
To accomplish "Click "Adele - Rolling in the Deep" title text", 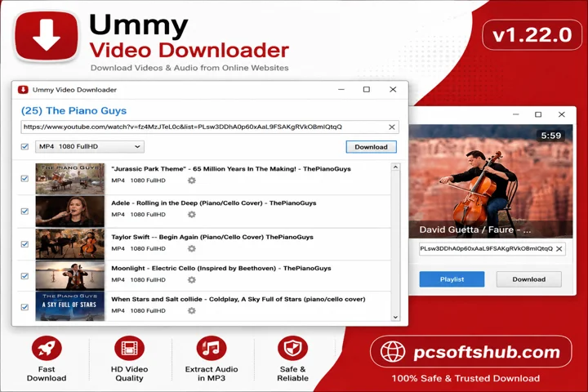I will (214, 203).
